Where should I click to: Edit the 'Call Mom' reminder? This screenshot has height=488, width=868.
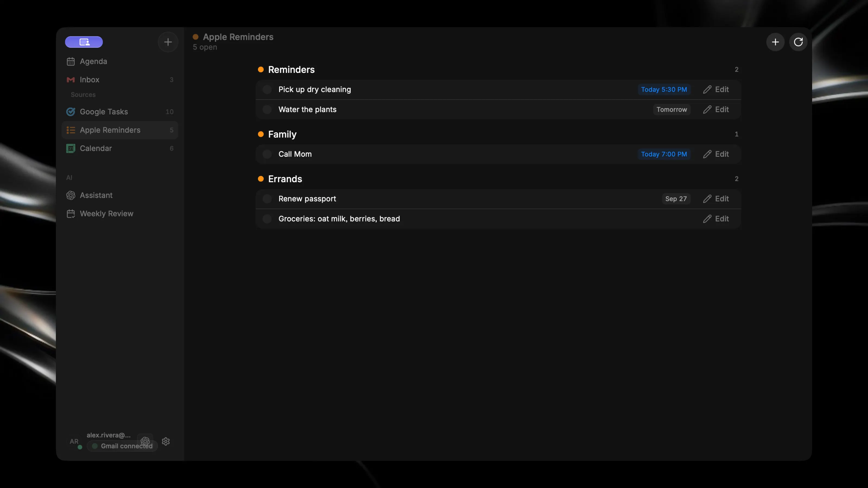[x=716, y=154]
